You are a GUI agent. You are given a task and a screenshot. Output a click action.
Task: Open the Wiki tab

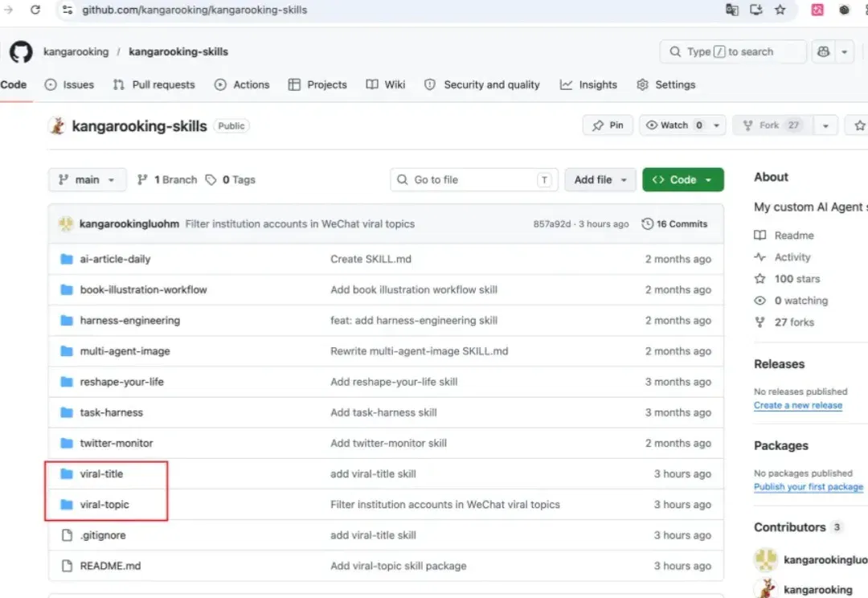click(386, 84)
